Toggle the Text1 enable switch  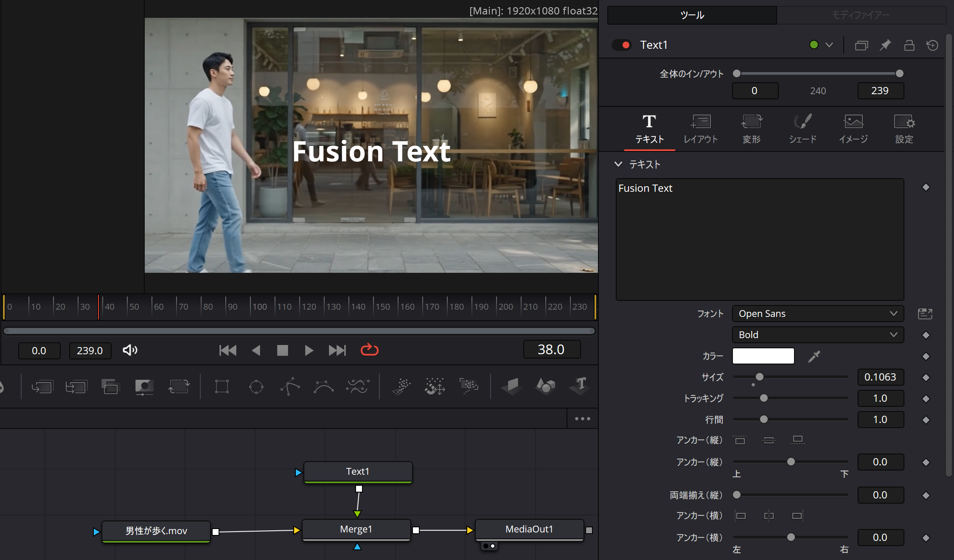pos(622,45)
